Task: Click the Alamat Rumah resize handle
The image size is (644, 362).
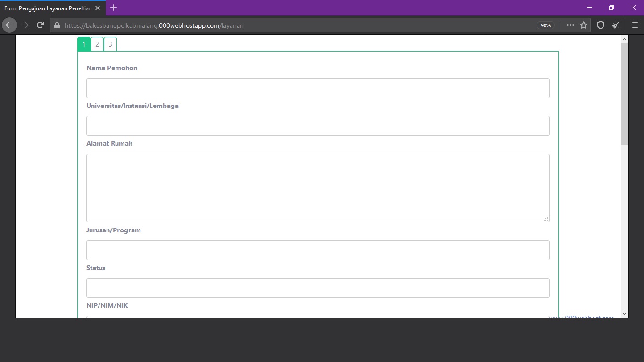Action: pyautogui.click(x=546, y=219)
